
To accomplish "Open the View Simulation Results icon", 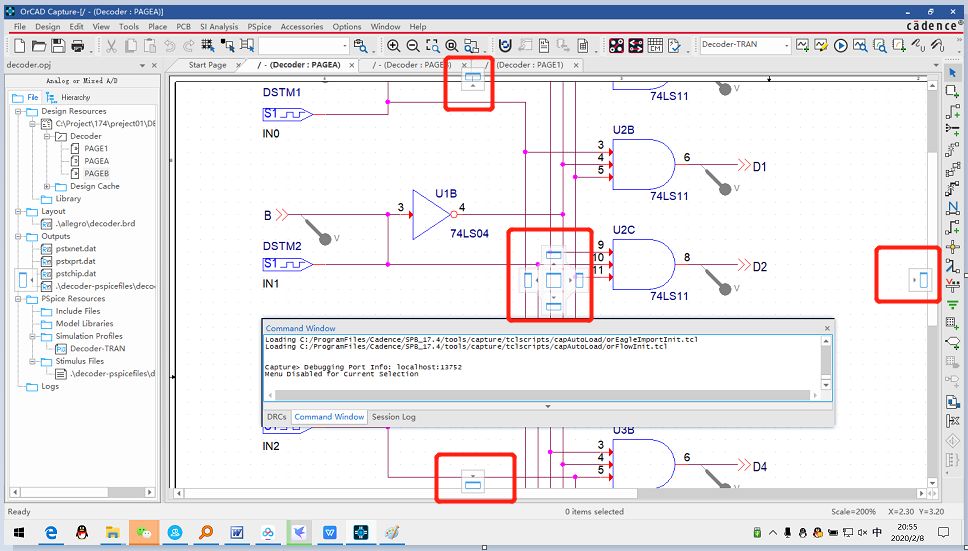I will [x=859, y=45].
